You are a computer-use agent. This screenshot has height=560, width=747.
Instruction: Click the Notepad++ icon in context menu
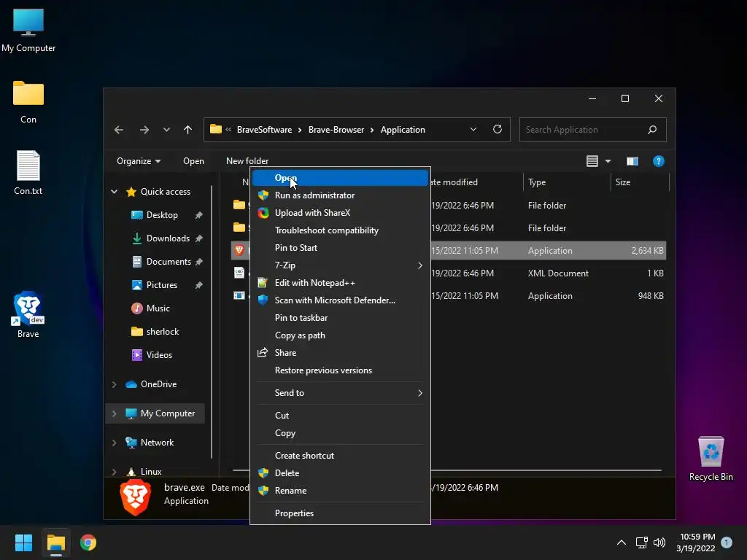tap(263, 283)
